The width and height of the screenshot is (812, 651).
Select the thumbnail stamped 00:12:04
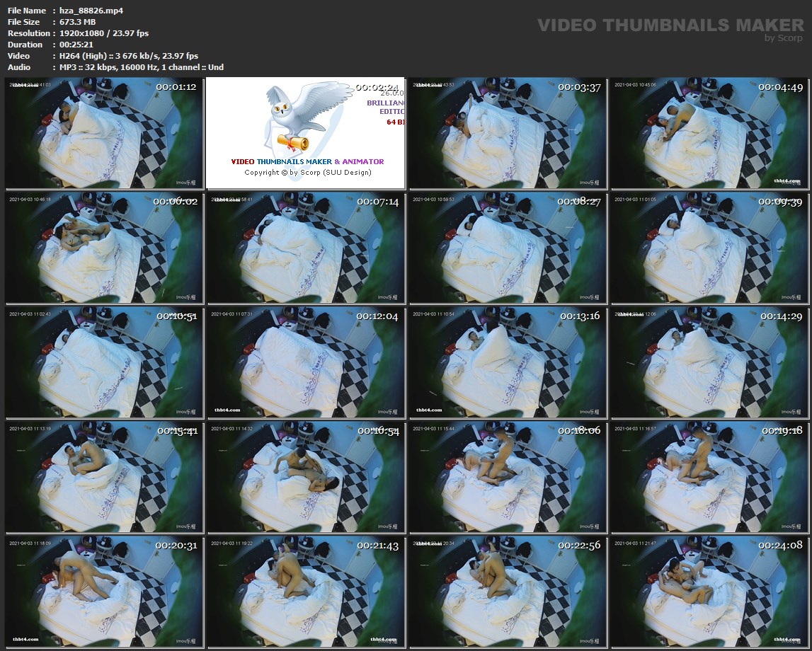coord(306,363)
